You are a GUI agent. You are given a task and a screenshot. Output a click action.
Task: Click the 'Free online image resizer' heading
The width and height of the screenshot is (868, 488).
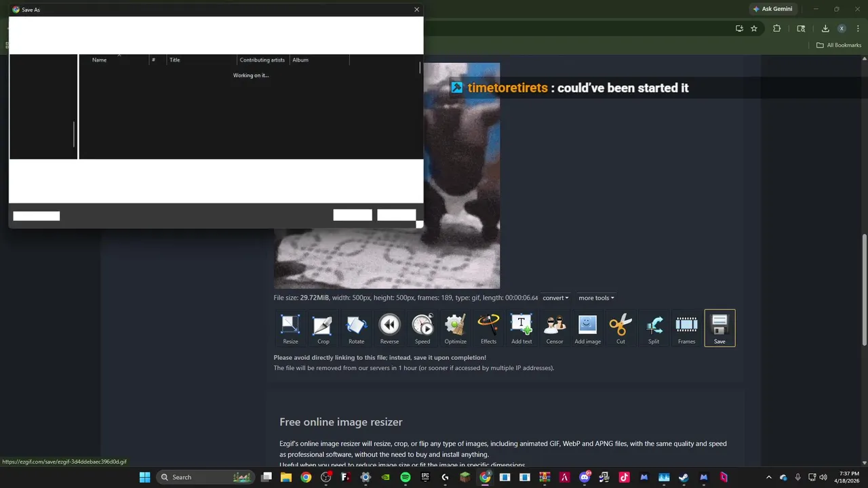click(341, 422)
